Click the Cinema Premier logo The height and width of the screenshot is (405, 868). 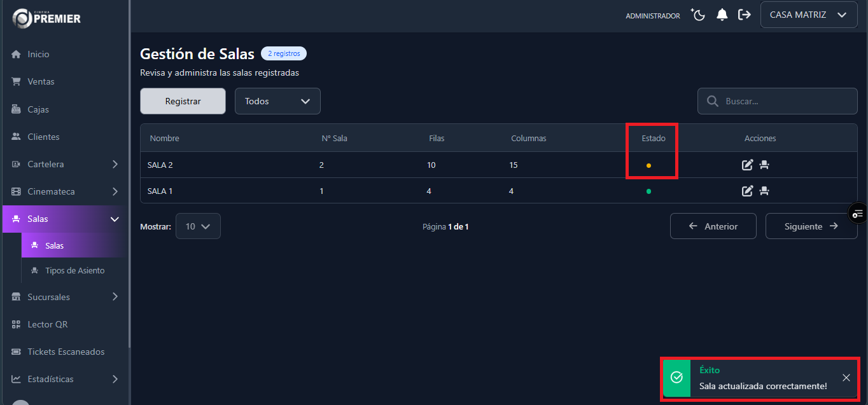click(48, 18)
